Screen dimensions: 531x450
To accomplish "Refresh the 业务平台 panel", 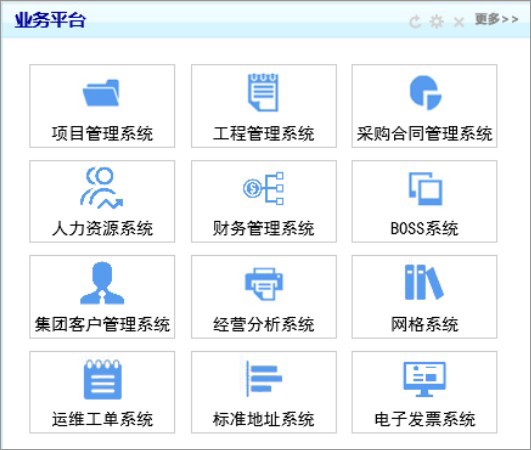I will 415,22.
